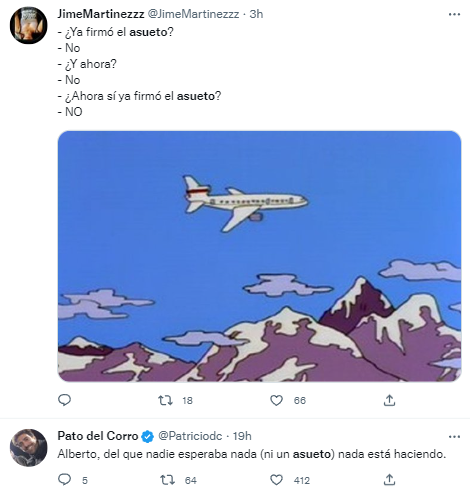470x492 pixels.
Task: Open more options for Pato del Corro's tweet
Action: 454,437
